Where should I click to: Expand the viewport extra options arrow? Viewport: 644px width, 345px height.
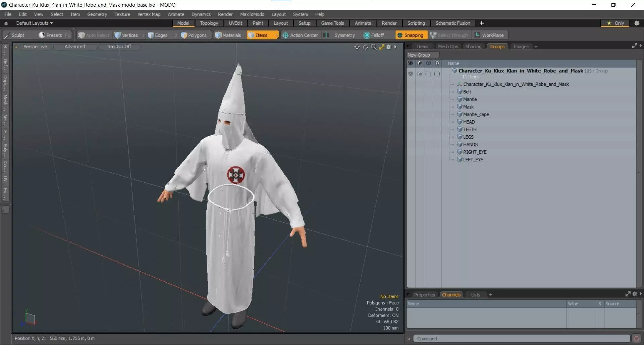click(396, 47)
